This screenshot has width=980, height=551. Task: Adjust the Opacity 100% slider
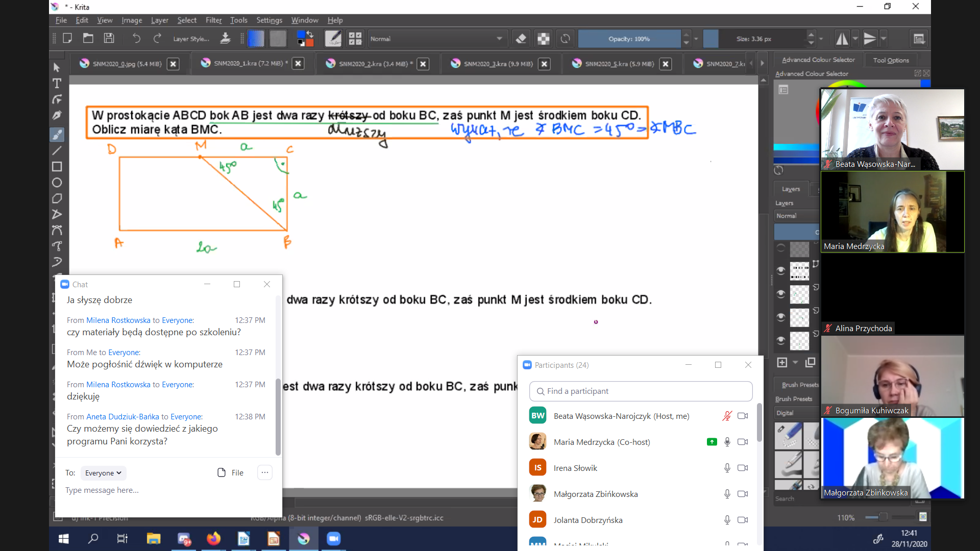click(x=629, y=39)
